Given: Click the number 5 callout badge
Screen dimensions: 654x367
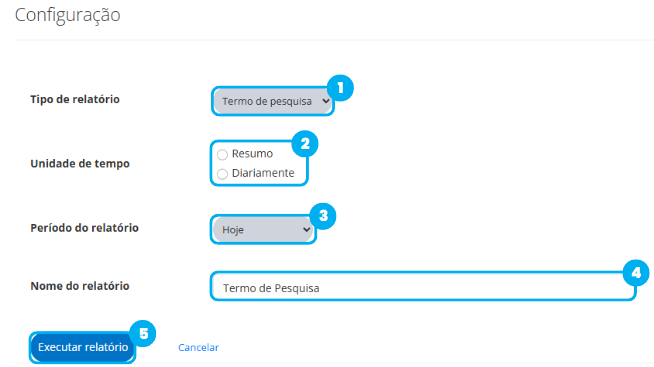Looking at the screenshot, I should 143,334.
